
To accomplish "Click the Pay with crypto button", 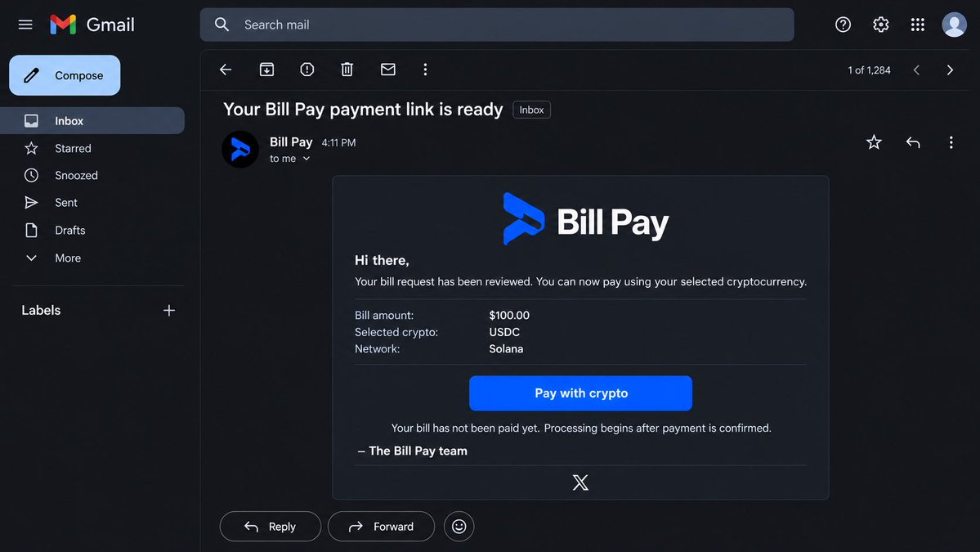I will (x=580, y=393).
